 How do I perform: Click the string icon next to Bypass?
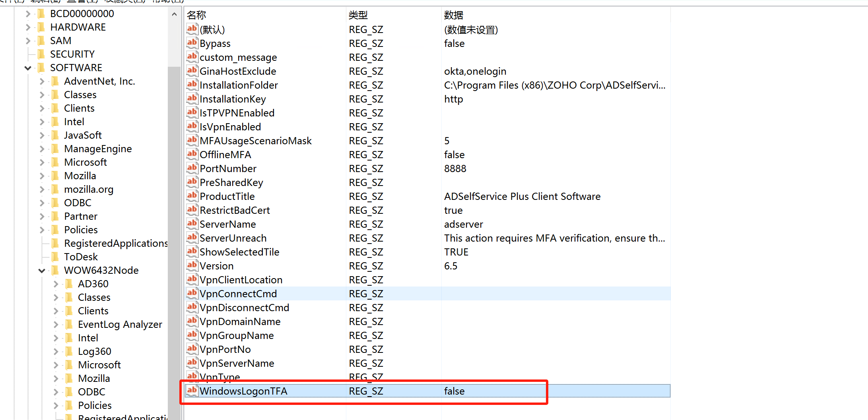192,43
